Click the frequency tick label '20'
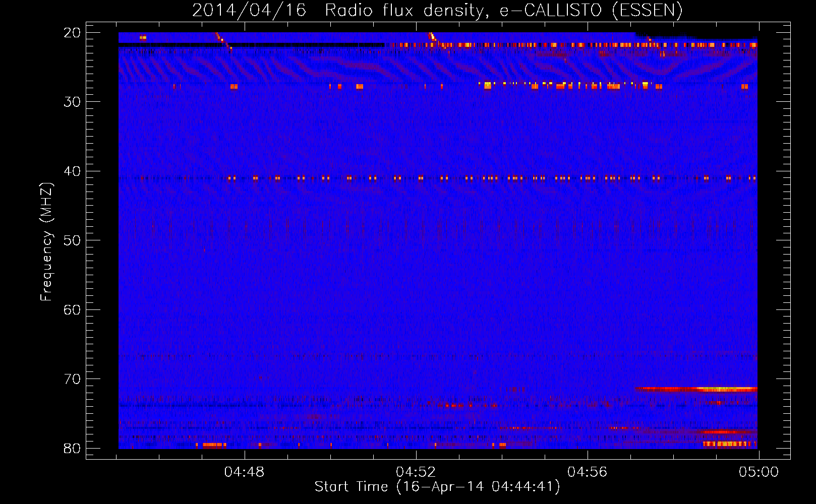The image size is (816, 504). tap(72, 33)
